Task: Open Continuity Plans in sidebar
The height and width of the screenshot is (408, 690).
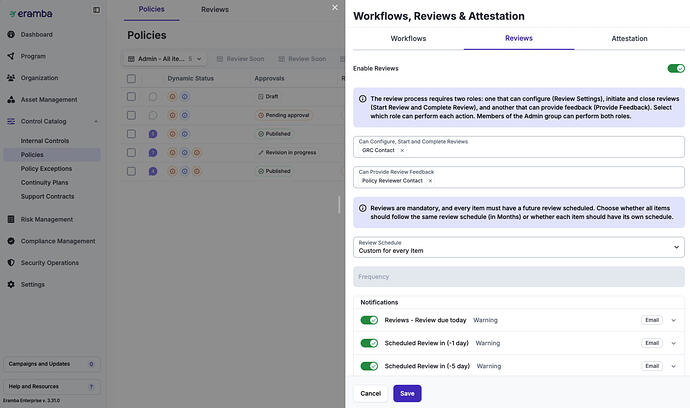Action: pyautogui.click(x=44, y=182)
